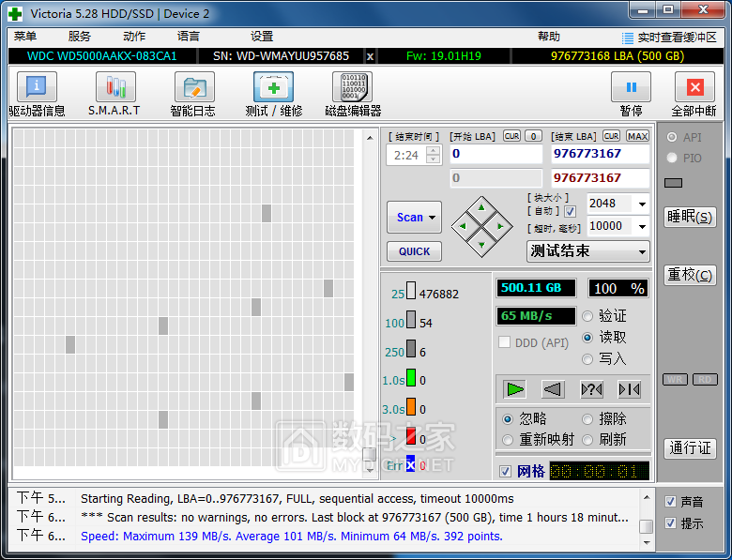Select the 验证 verify radio button
The height and width of the screenshot is (560, 732).
point(587,316)
